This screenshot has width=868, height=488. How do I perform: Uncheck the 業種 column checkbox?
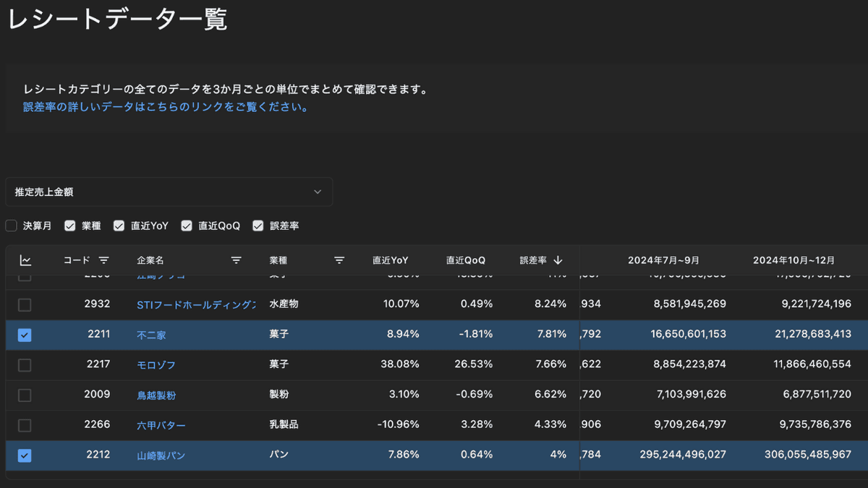[70, 226]
